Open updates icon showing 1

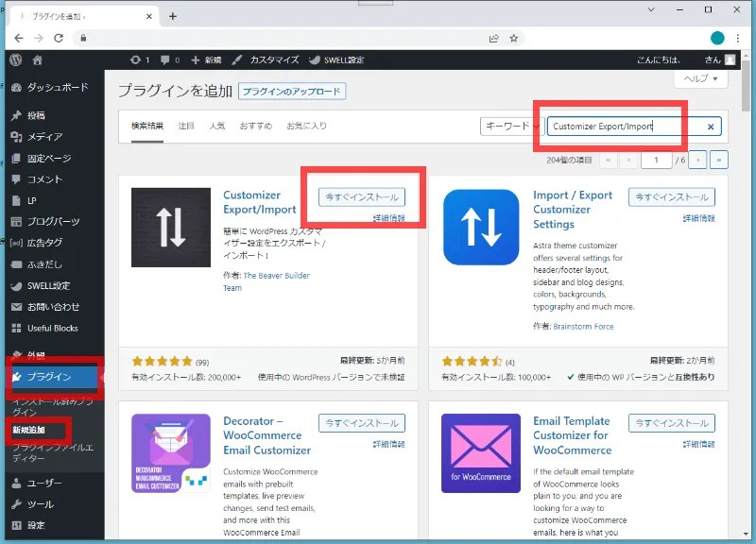[x=140, y=59]
